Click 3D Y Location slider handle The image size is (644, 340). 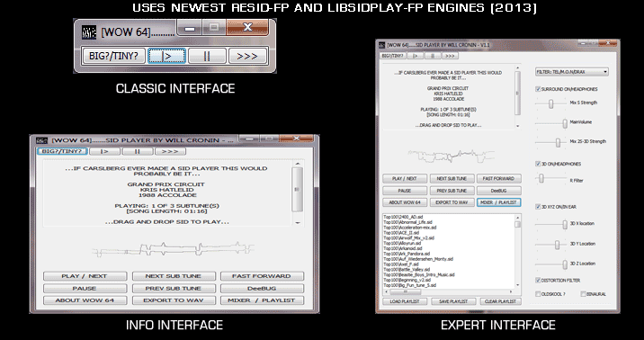click(x=557, y=245)
